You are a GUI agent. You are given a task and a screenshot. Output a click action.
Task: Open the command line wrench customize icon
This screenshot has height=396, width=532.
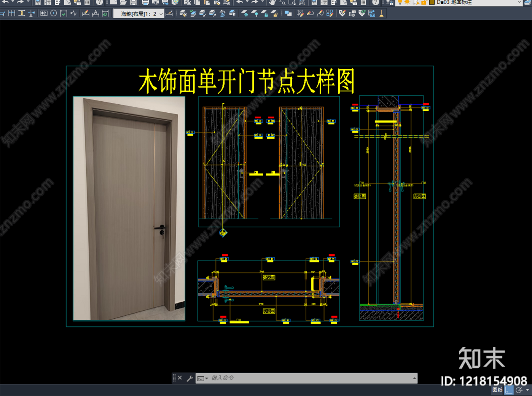click(x=190, y=378)
